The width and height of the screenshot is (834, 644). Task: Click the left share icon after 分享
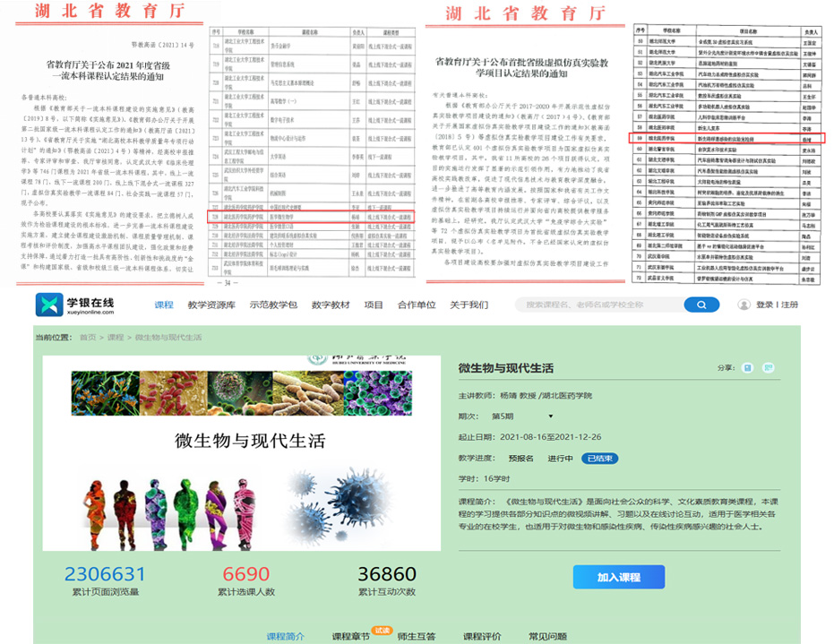pos(748,368)
